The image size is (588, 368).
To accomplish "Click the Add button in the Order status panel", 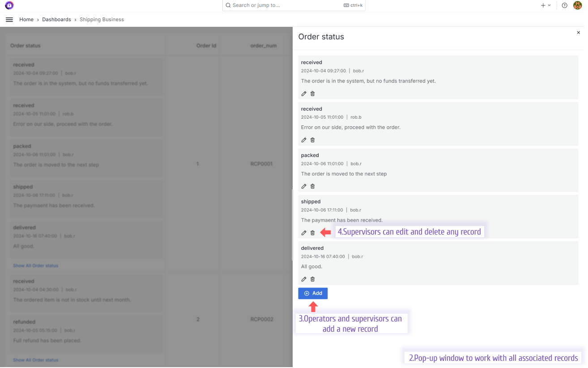I will pyautogui.click(x=313, y=293).
